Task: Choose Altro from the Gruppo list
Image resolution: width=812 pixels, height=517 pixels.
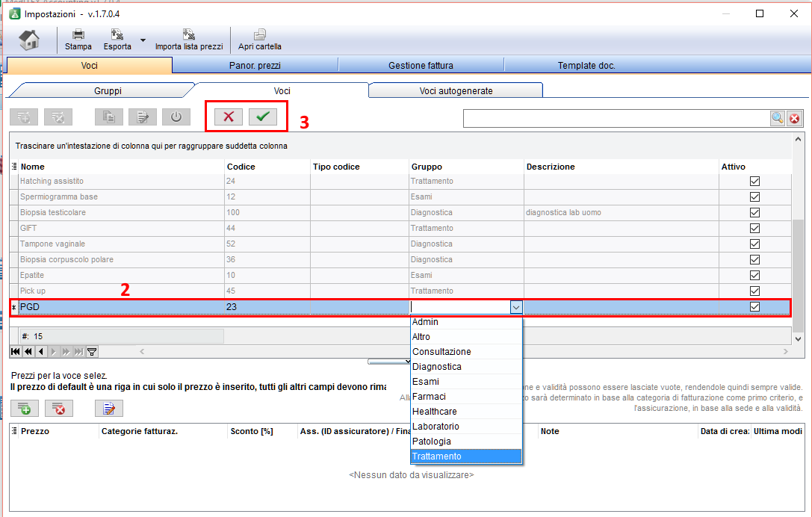Action: coord(466,337)
